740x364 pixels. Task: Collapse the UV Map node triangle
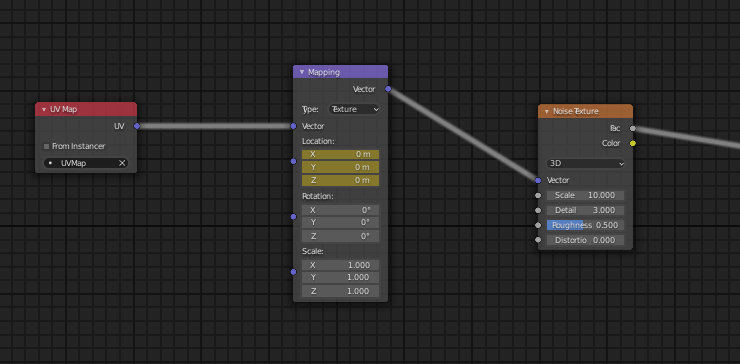coord(44,110)
